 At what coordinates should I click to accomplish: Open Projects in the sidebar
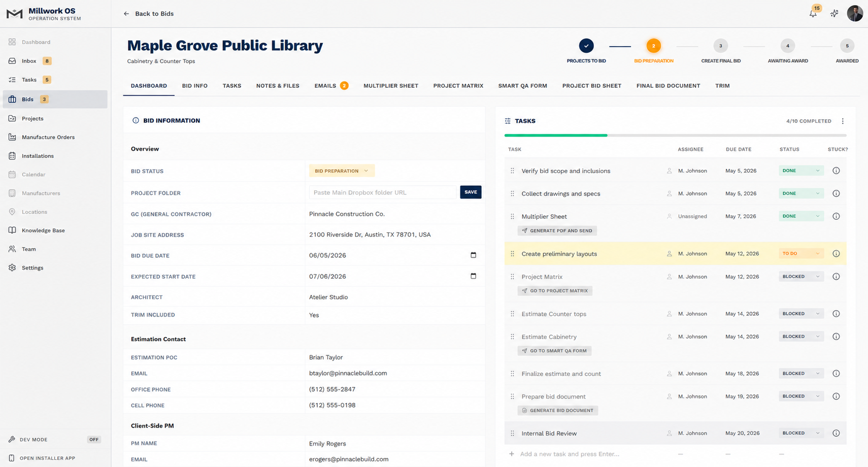pyautogui.click(x=55, y=118)
